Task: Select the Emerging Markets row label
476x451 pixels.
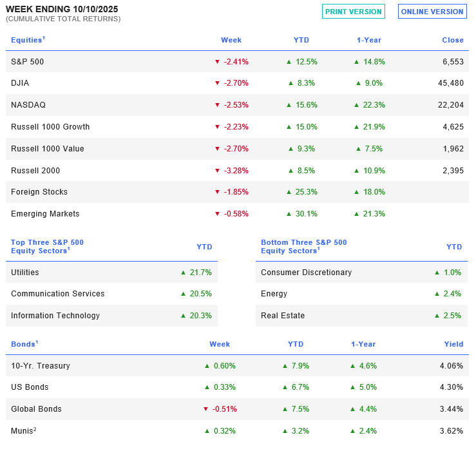Action: point(45,213)
